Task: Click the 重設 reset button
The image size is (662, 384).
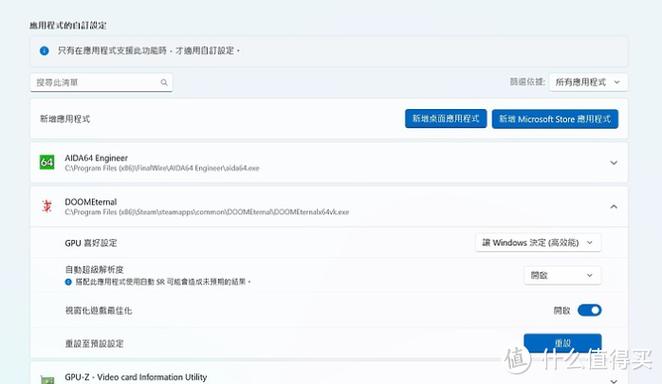Action: pyautogui.click(x=562, y=343)
